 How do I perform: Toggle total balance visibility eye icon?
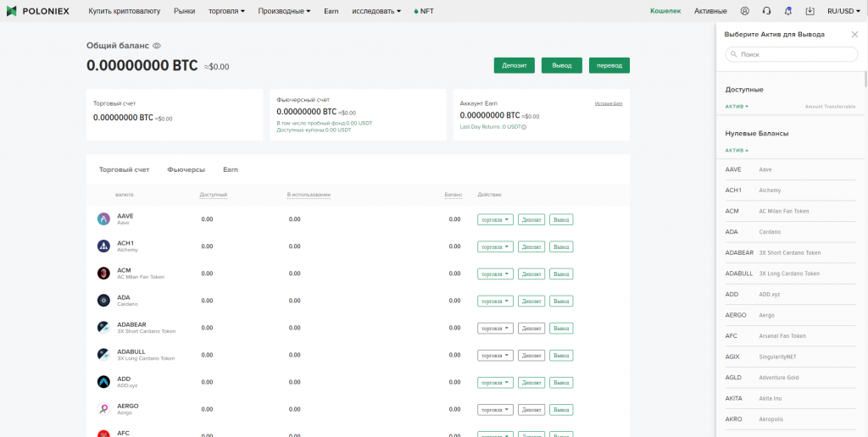(x=157, y=46)
